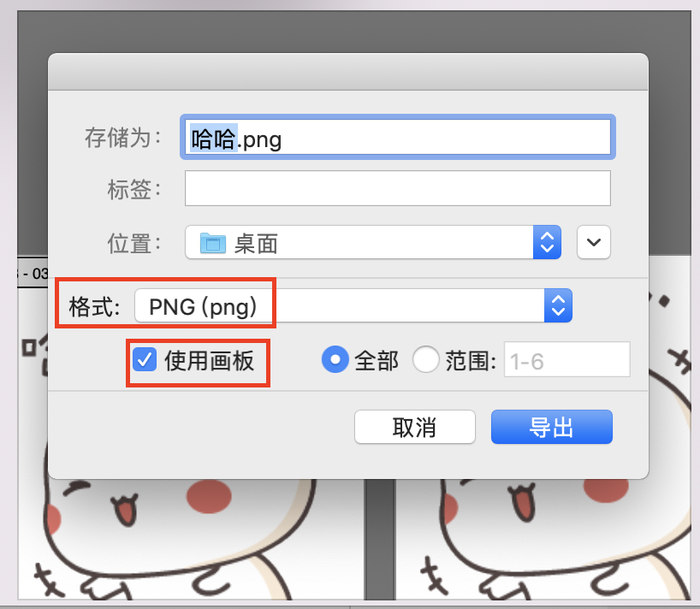Click the 使用画板 label text
The image size is (700, 609).
coord(210,360)
